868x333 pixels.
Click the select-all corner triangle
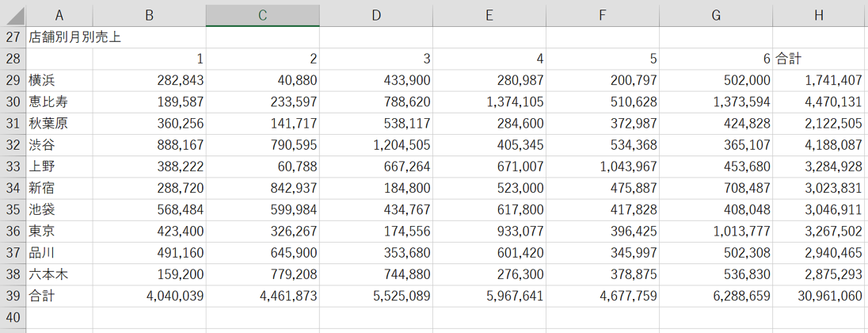click(13, 14)
